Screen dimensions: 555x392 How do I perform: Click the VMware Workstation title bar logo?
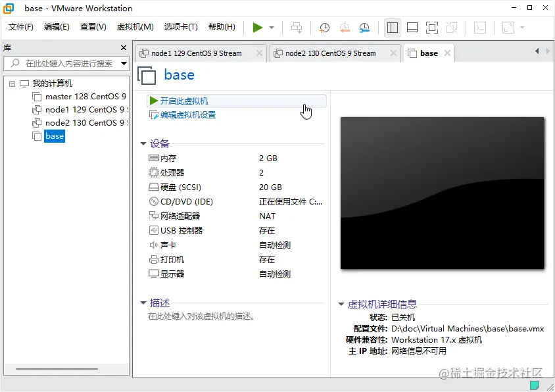tap(9, 8)
